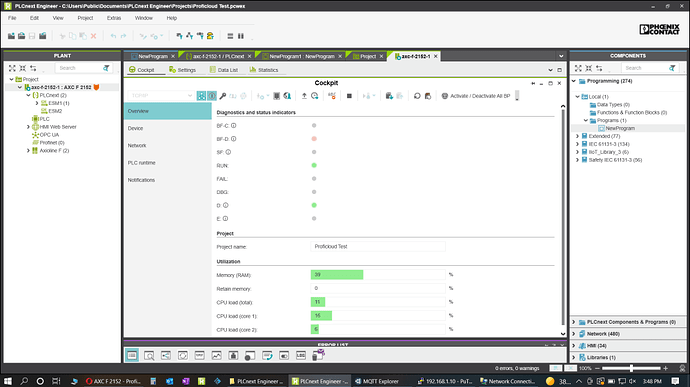Select the Network section in Cockpit sidebar
Image resolution: width=690 pixels, height=387 pixels.
[168, 145]
